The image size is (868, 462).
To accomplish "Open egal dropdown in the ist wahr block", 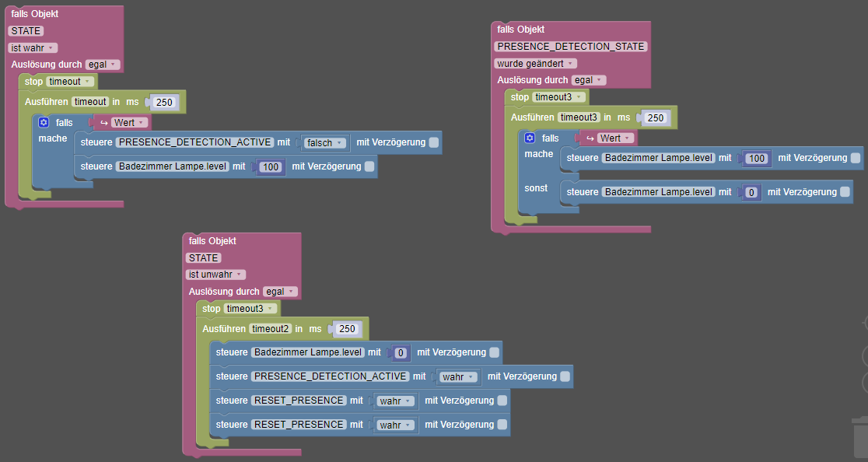I will [x=103, y=65].
